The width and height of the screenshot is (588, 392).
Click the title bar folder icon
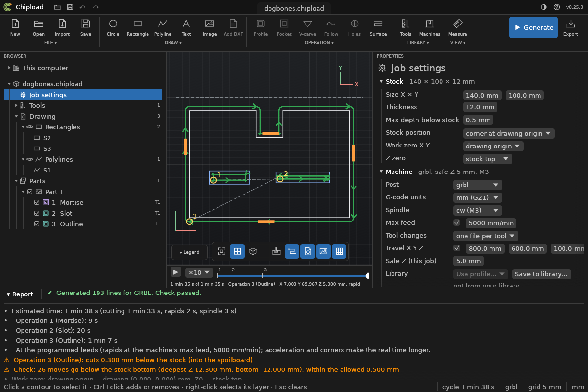[x=57, y=7]
